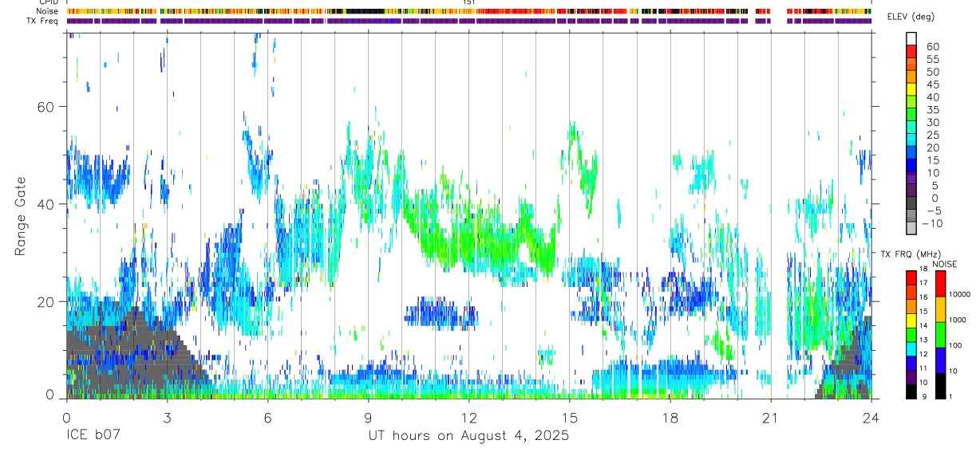Viewport: 980px width, 452px height.
Task: Click the TX FRQ legend value '11'
Action: (923, 368)
